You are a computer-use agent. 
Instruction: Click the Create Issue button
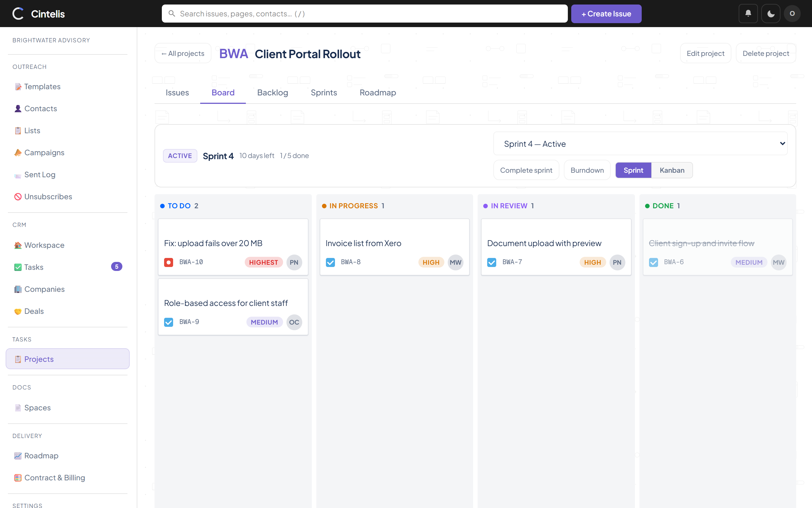[606, 14]
